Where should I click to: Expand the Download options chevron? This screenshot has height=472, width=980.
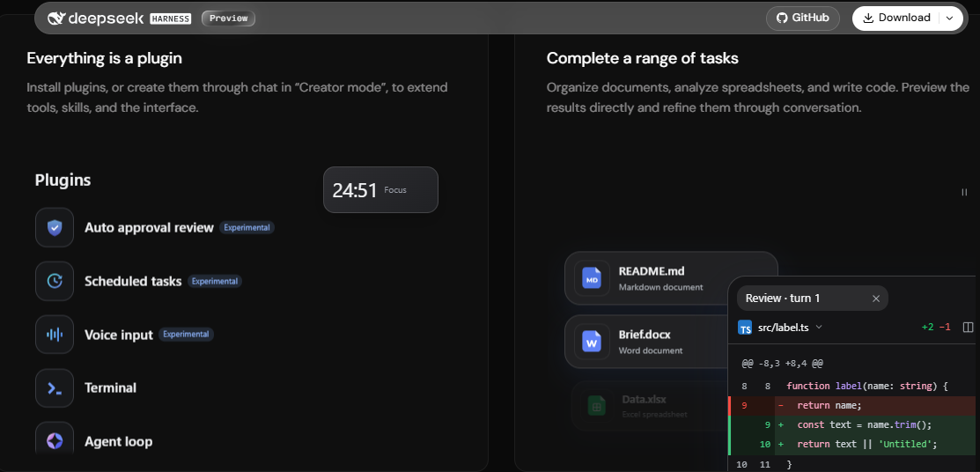click(x=950, y=18)
